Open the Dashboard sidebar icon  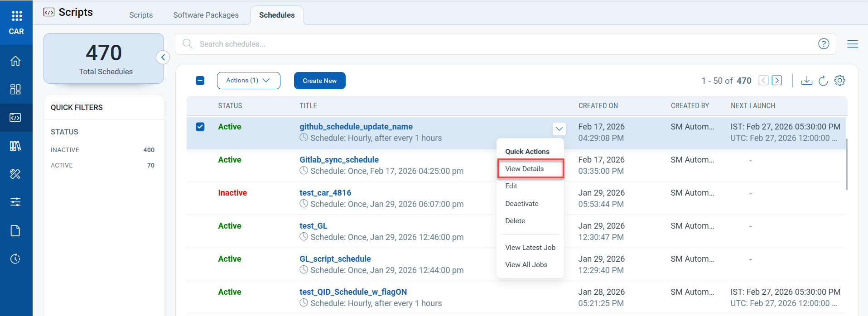click(15, 89)
